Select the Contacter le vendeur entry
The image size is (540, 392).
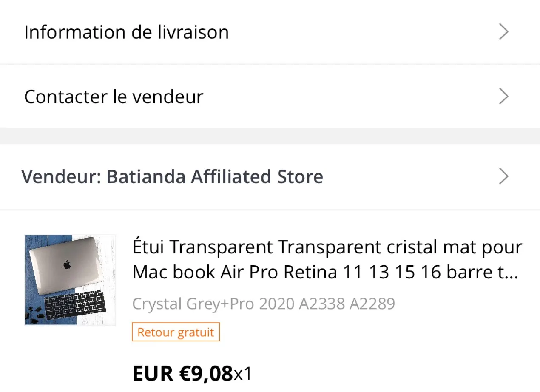pyautogui.click(x=114, y=97)
